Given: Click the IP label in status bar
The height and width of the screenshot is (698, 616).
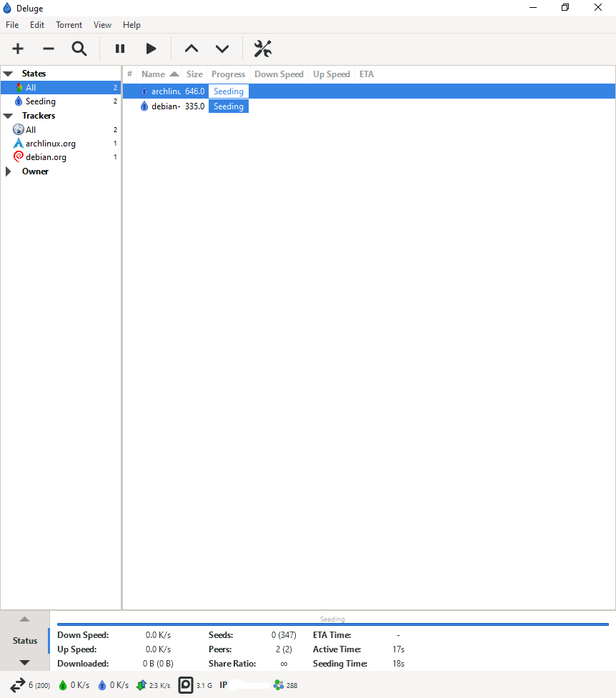Looking at the screenshot, I should [223, 685].
